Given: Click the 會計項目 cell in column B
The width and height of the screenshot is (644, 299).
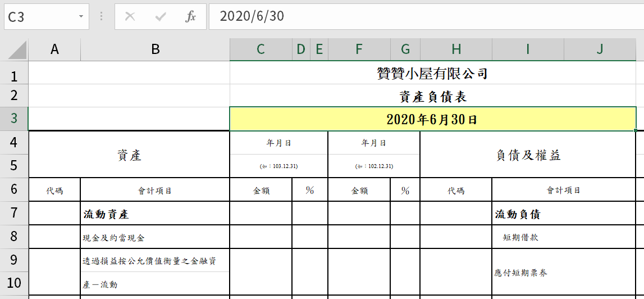Looking at the screenshot, I should (x=156, y=190).
